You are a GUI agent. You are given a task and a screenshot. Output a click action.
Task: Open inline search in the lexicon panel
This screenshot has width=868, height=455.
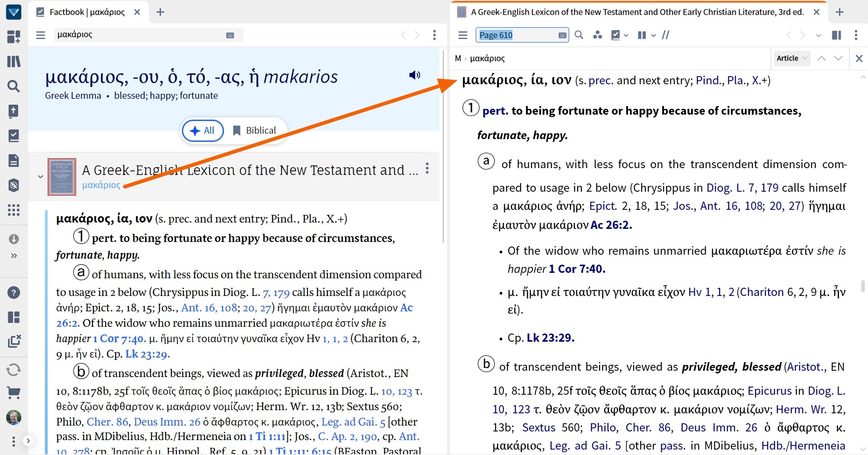pyautogui.click(x=579, y=35)
